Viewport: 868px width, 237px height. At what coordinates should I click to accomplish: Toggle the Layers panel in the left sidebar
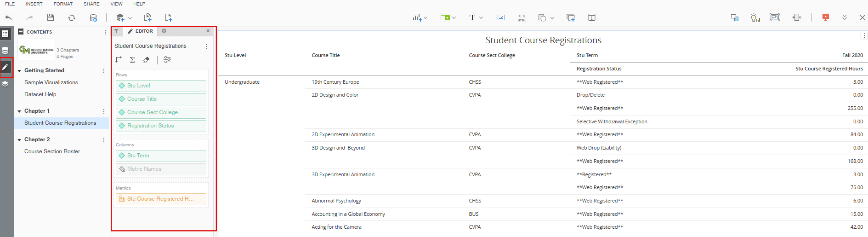click(6, 84)
